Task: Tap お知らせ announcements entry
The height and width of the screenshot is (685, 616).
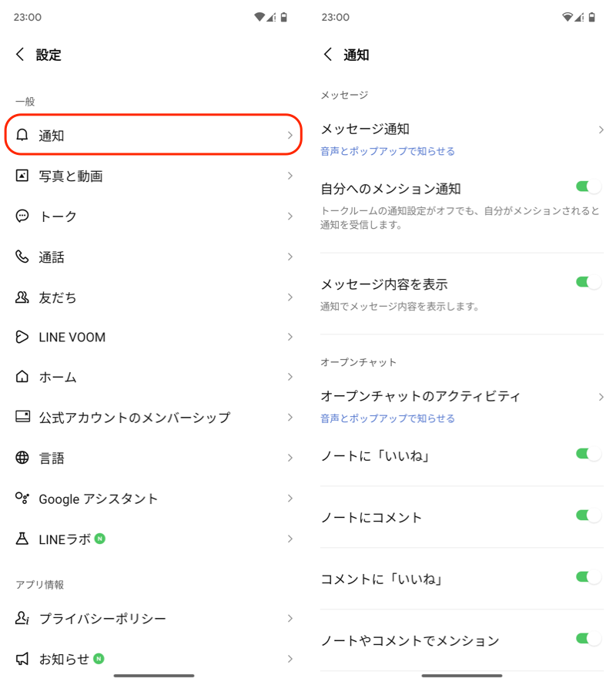Action: (65, 659)
